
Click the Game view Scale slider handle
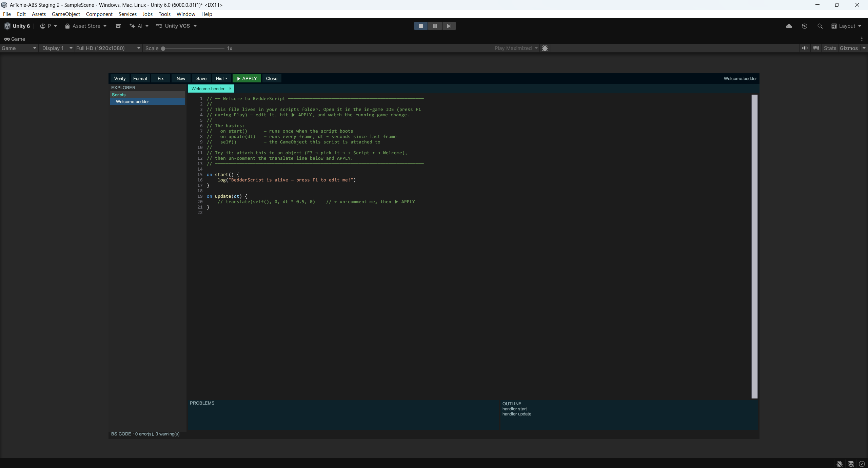click(x=163, y=48)
